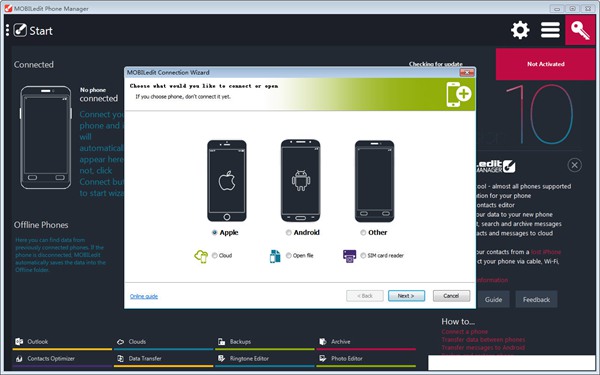Click the Offline Phones heading

[41, 225]
